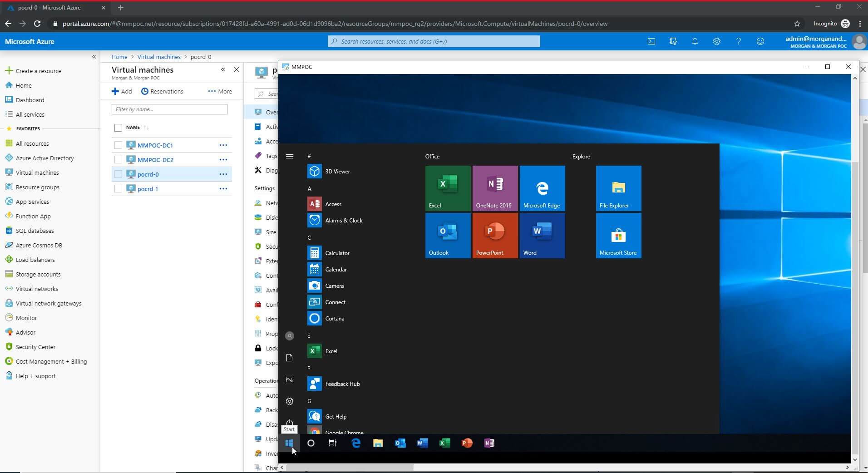The image size is (868, 473).
Task: Click Virtual machines breadcrumb link
Action: click(x=159, y=57)
